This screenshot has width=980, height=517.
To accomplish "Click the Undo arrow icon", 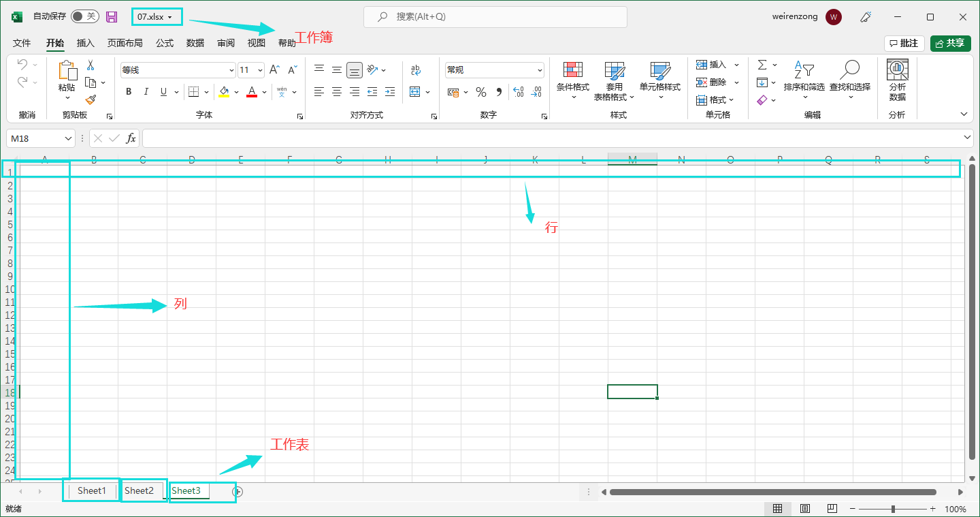I will pos(22,65).
